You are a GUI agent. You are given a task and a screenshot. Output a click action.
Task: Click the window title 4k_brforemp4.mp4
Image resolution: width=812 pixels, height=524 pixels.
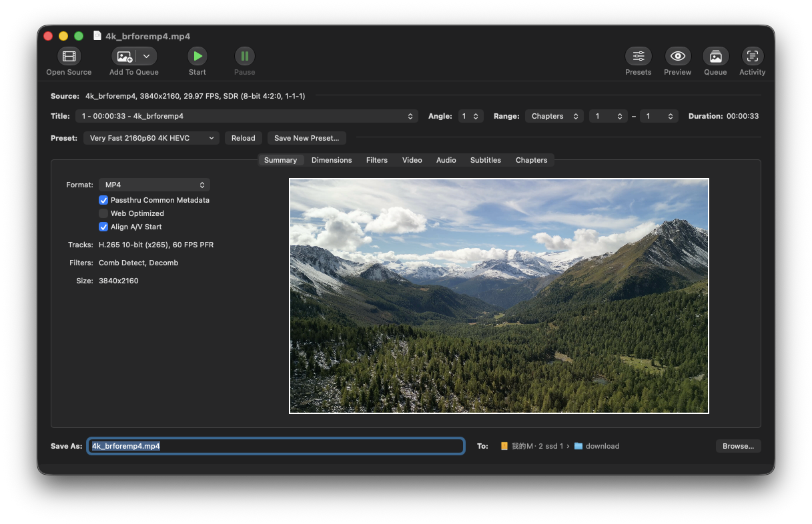tap(147, 36)
